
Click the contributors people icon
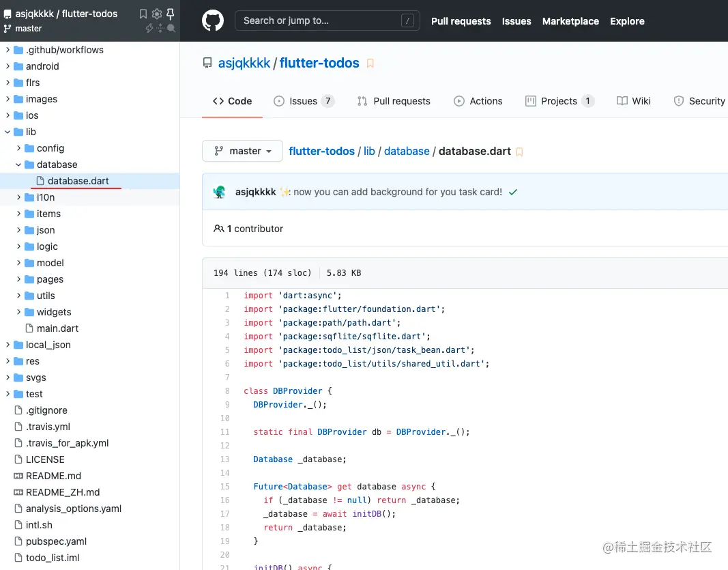click(x=219, y=229)
